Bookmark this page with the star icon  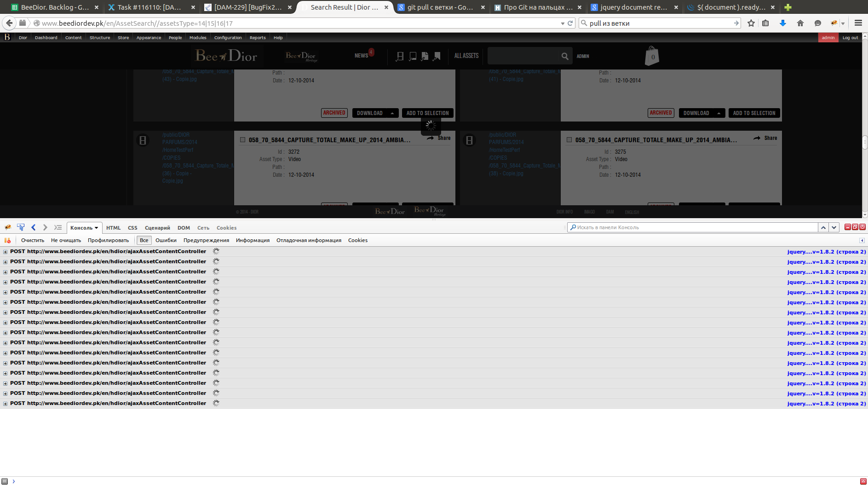coord(751,23)
